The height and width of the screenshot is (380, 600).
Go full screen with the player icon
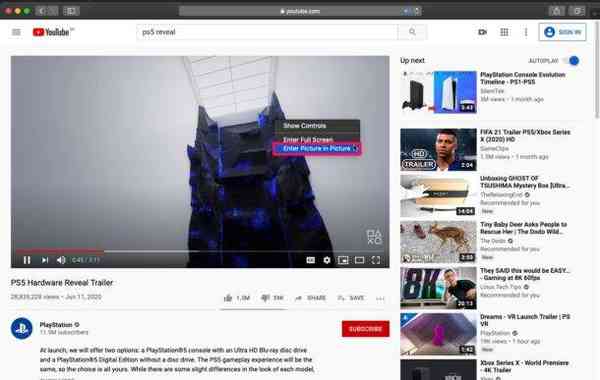coord(376,260)
